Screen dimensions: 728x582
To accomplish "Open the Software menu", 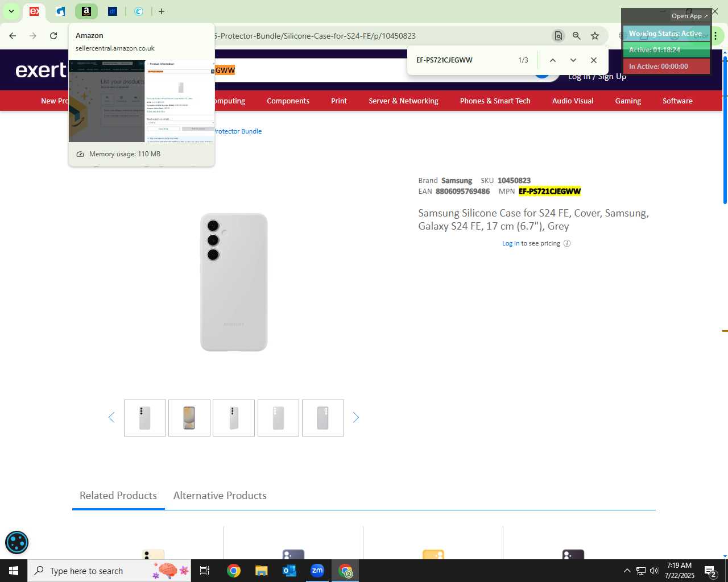I will click(677, 101).
